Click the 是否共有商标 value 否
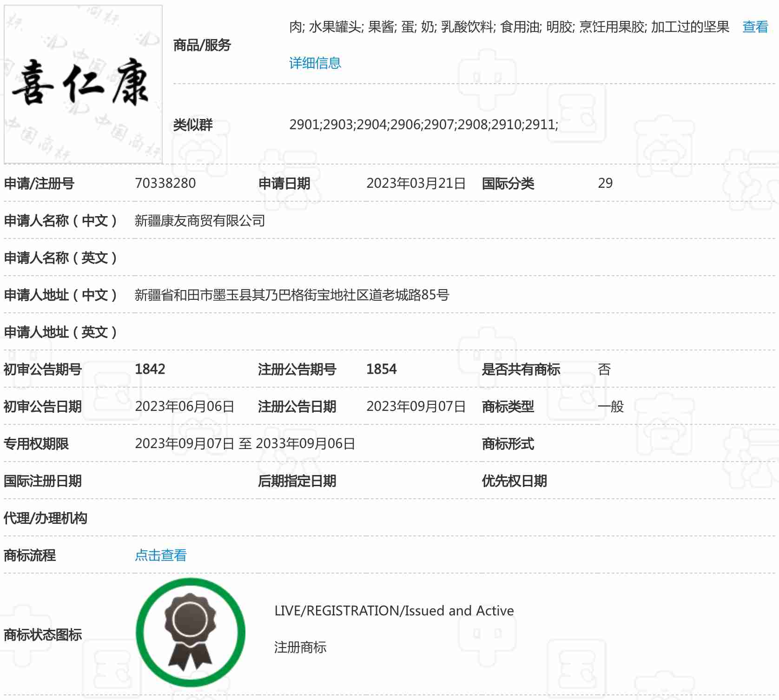779x700 pixels. tap(604, 369)
